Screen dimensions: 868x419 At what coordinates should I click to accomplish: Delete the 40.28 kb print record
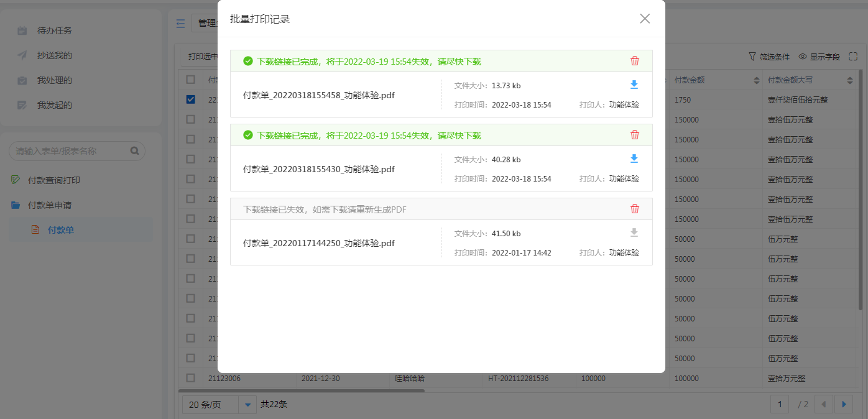coord(635,135)
